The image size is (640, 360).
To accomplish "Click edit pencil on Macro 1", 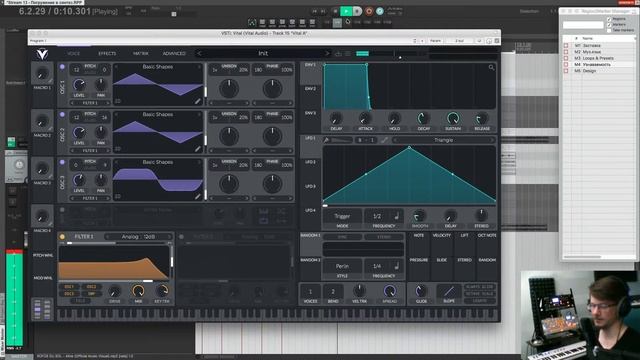I will point(50,81).
